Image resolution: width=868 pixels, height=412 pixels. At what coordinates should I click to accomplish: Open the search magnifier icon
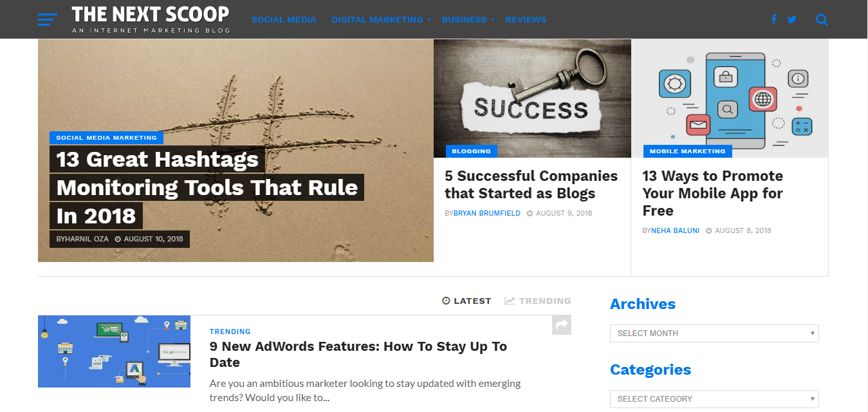(822, 19)
